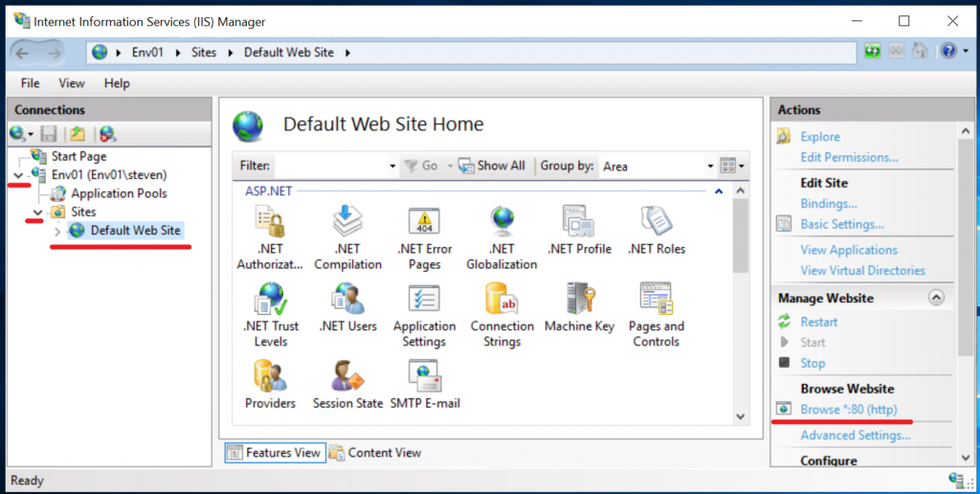Switch to Features View tab
This screenshot has width=980, height=494.
click(275, 453)
